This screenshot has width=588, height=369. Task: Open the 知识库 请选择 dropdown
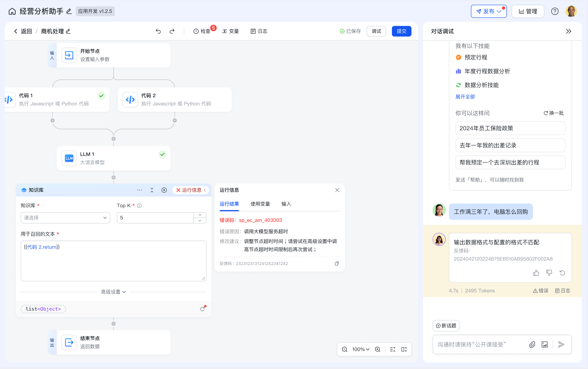coord(65,218)
